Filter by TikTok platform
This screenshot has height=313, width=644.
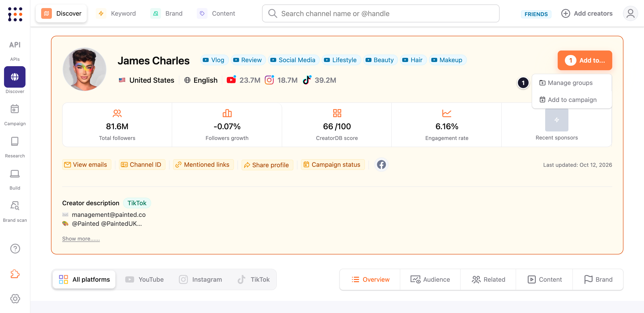tap(254, 279)
